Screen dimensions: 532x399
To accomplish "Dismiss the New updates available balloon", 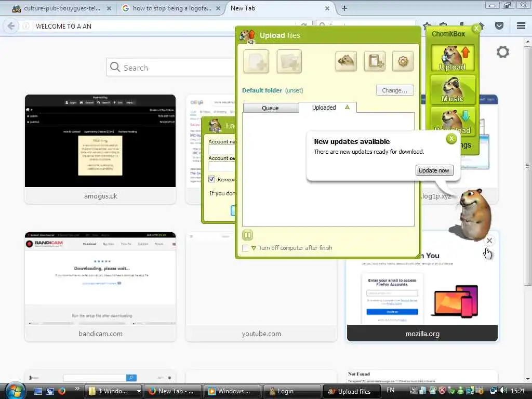I will [x=451, y=138].
